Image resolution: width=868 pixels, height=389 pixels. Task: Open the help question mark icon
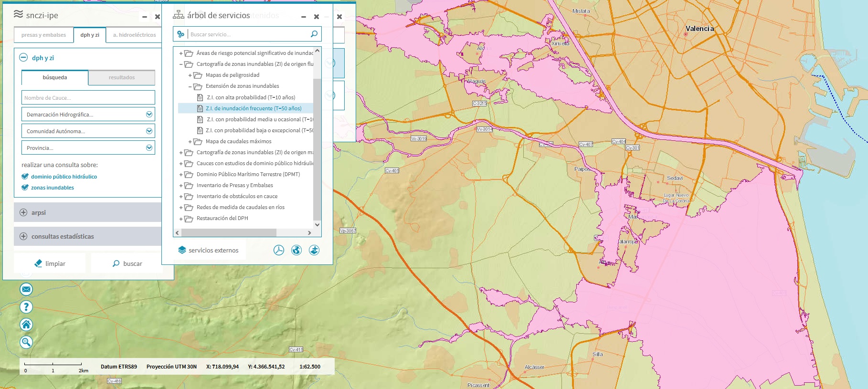click(x=26, y=307)
